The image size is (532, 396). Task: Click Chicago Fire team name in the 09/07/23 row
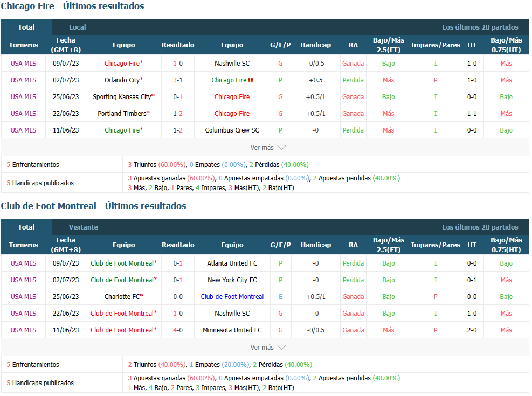pyautogui.click(x=122, y=64)
